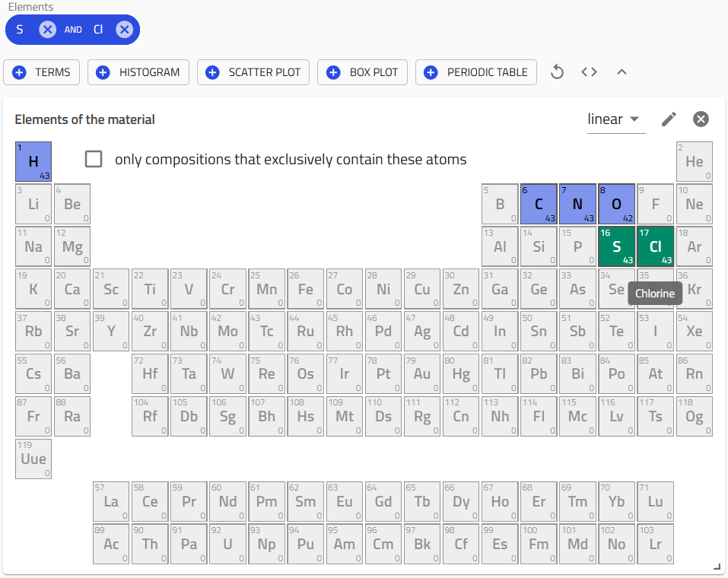This screenshot has width=728, height=578.
Task: Select the Beryllium Be tile
Action: point(72,205)
